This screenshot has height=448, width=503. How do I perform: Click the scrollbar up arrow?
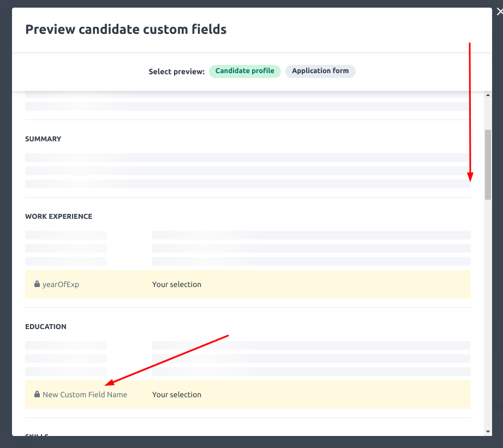[487, 94]
